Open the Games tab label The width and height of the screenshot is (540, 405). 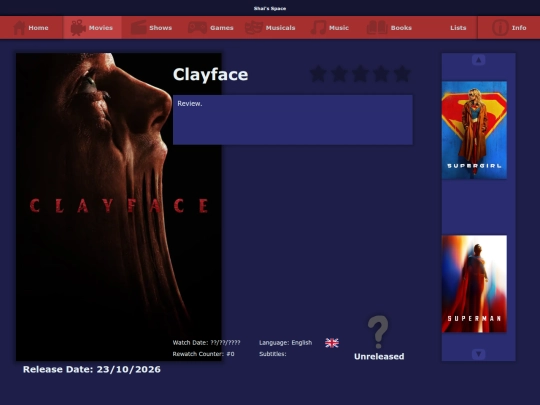222,28
